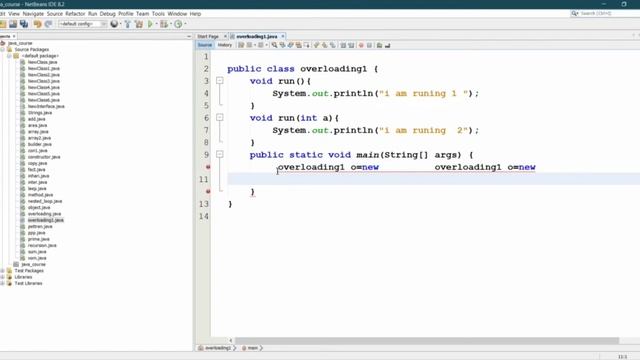Click the Comment lines editor icon
Image resolution: width=640 pixels, height=360 pixels.
pyautogui.click(x=379, y=45)
